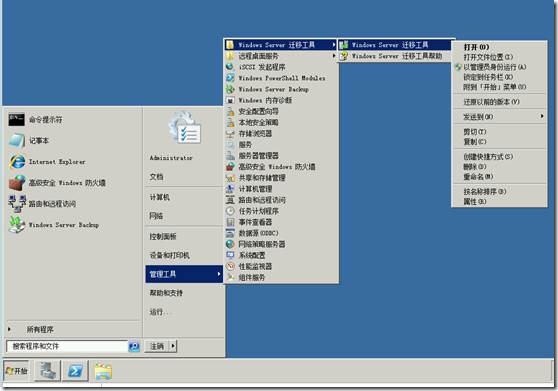Open Server Manager from the taskbar
The width and height of the screenshot is (558, 391).
(x=48, y=371)
